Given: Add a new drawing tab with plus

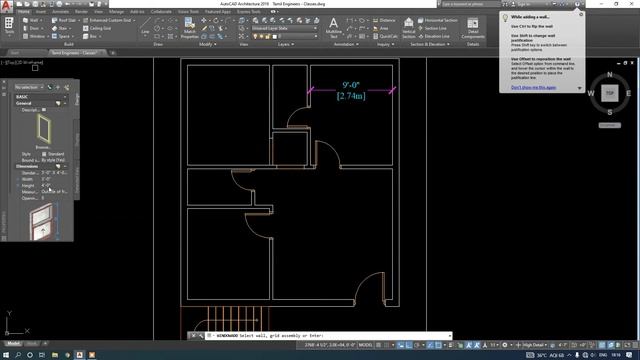Looking at the screenshot, I should 113,53.
